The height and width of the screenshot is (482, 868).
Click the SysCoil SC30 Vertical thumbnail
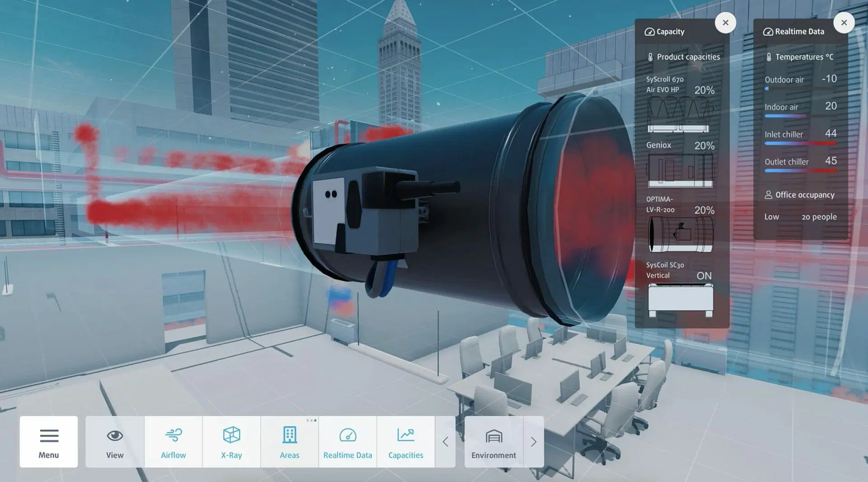(680, 300)
